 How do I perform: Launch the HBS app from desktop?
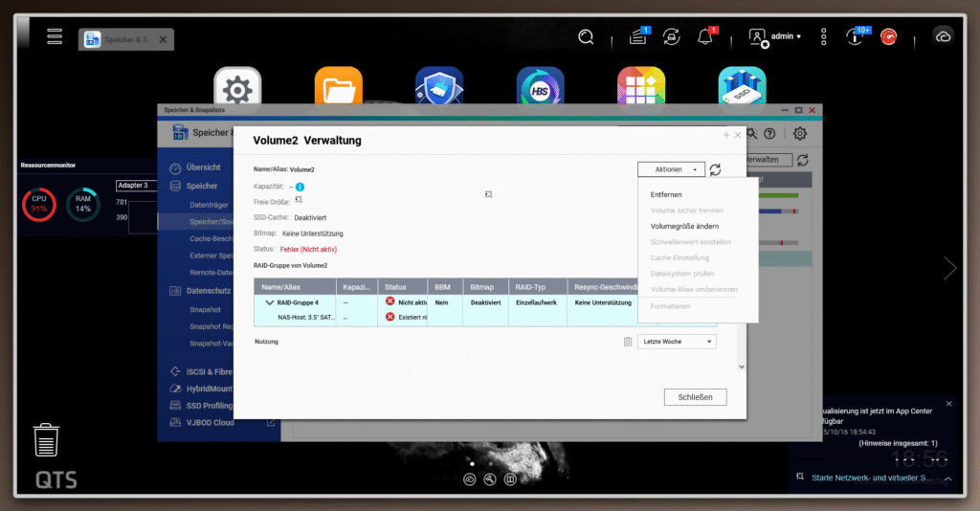(x=540, y=89)
